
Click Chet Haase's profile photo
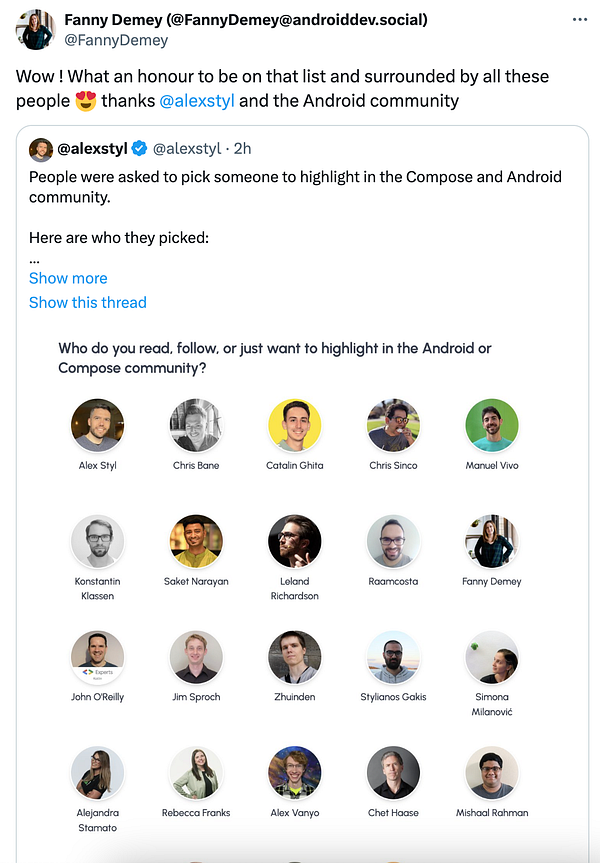point(393,773)
